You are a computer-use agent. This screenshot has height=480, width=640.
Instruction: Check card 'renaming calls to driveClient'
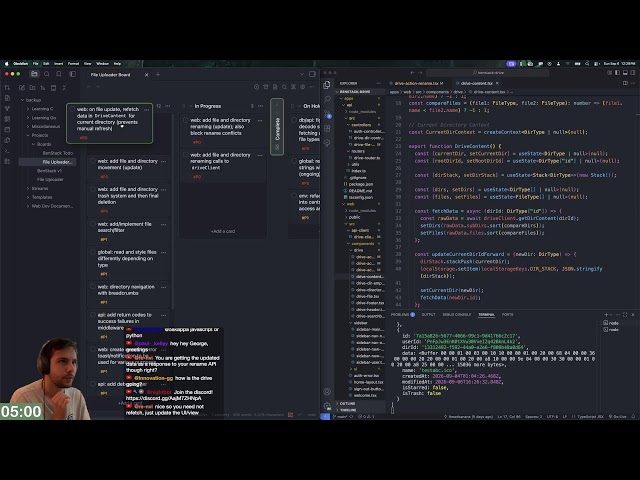pyautogui.click(x=185, y=155)
